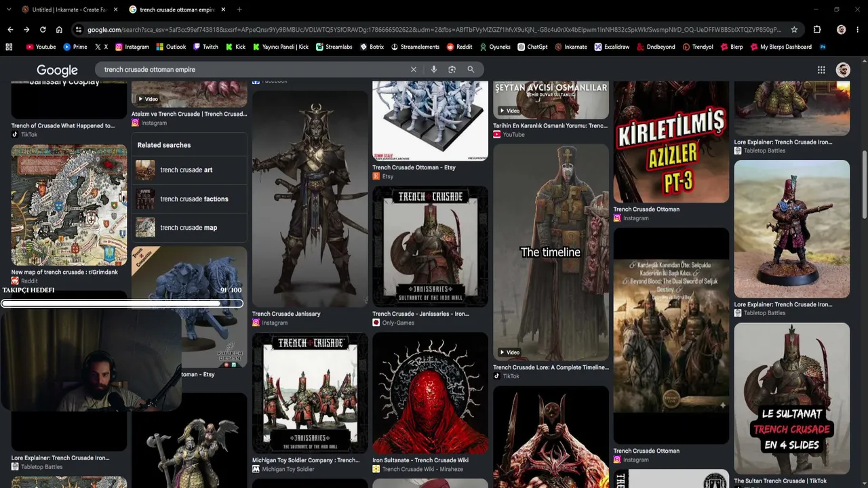Viewport: 868px width, 488px height.
Task: Open the Le Sultanat Trench Crusade image
Action: 792,399
